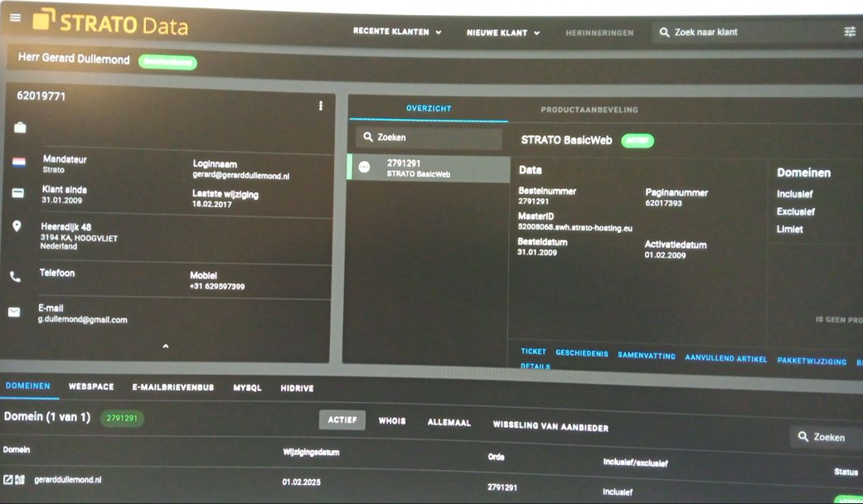
Task: Click the location pin icon
Action: [x=17, y=226]
